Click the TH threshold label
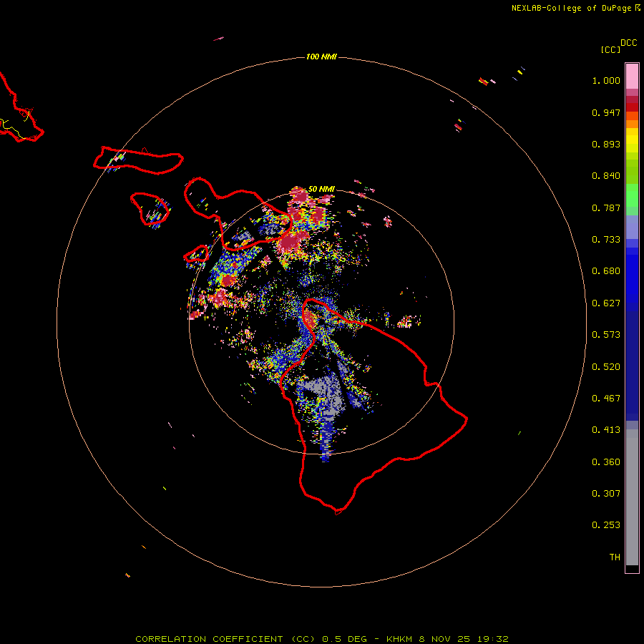The width and height of the screenshot is (644, 644). 615,557
